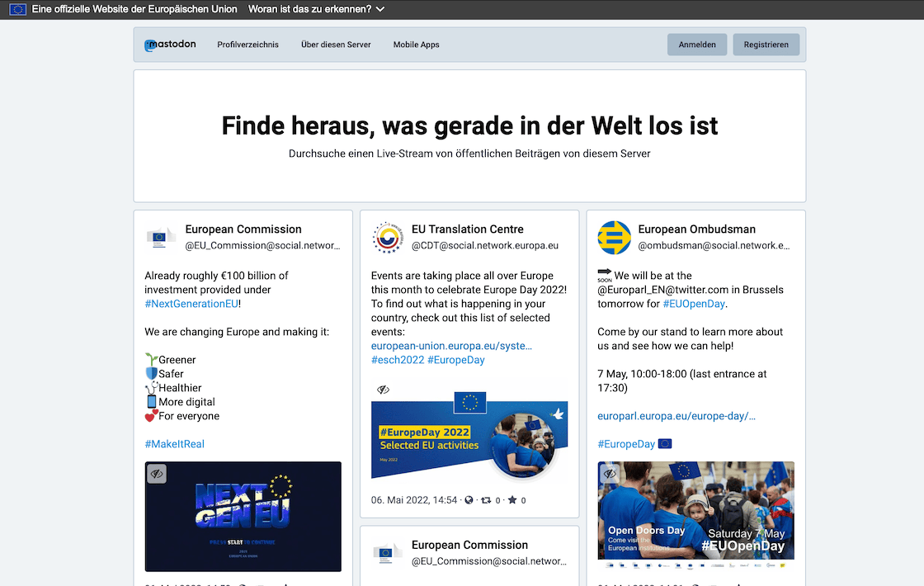Click the Mastodon logo
Screen dimensions: 924x586
point(170,45)
